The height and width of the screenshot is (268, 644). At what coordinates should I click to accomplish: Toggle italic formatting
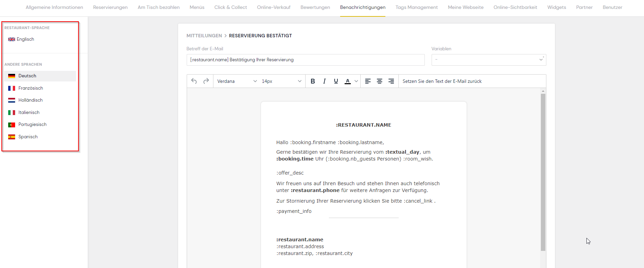(x=324, y=81)
